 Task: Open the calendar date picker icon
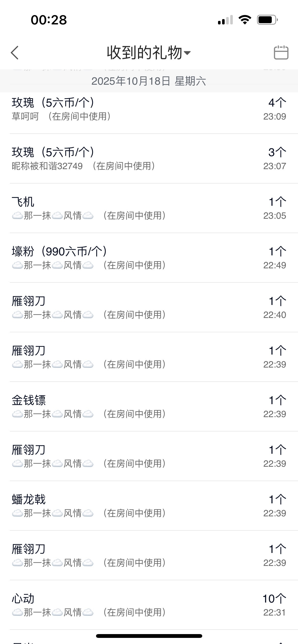[x=281, y=53]
